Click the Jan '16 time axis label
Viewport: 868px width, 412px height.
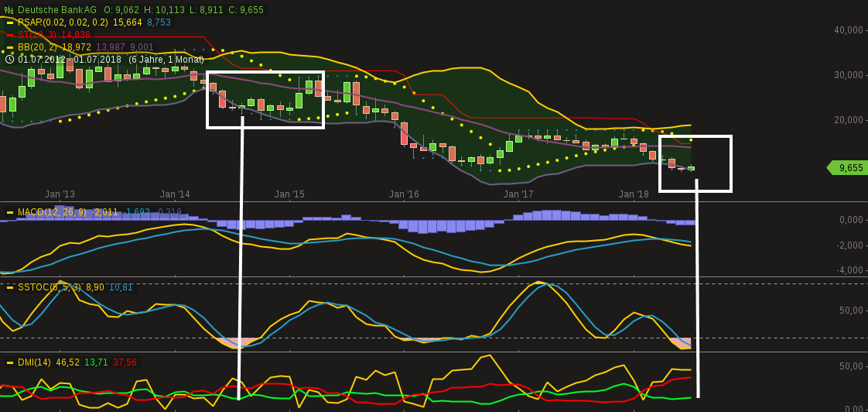[x=404, y=194]
